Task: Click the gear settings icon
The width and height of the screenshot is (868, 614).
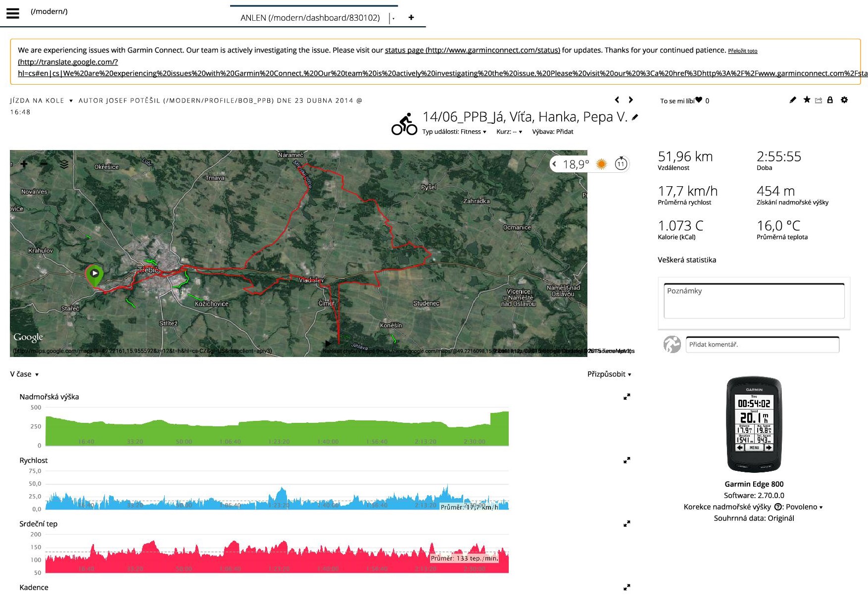Action: pyautogui.click(x=844, y=100)
